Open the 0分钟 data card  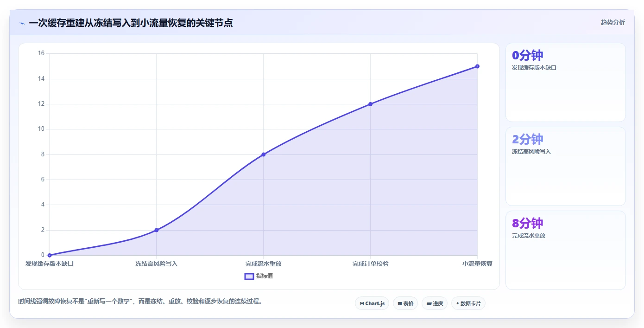point(566,83)
